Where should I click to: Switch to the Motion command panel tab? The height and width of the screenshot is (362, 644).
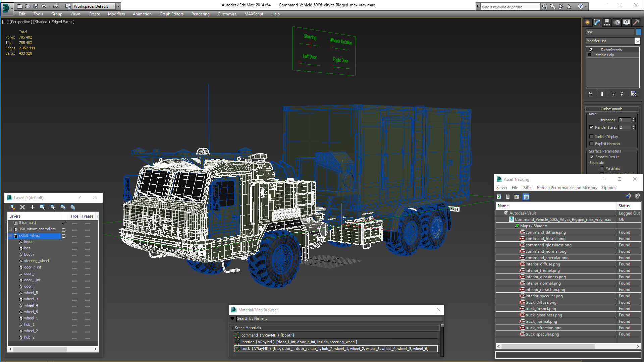[617, 22]
